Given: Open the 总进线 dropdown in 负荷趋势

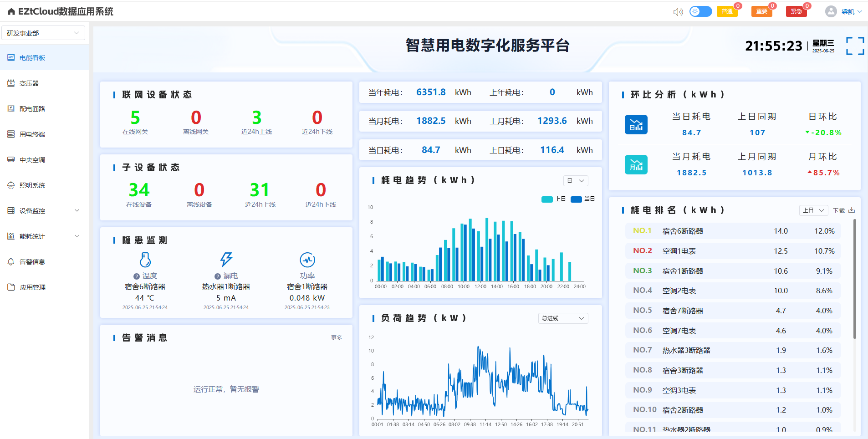Looking at the screenshot, I should [x=563, y=318].
